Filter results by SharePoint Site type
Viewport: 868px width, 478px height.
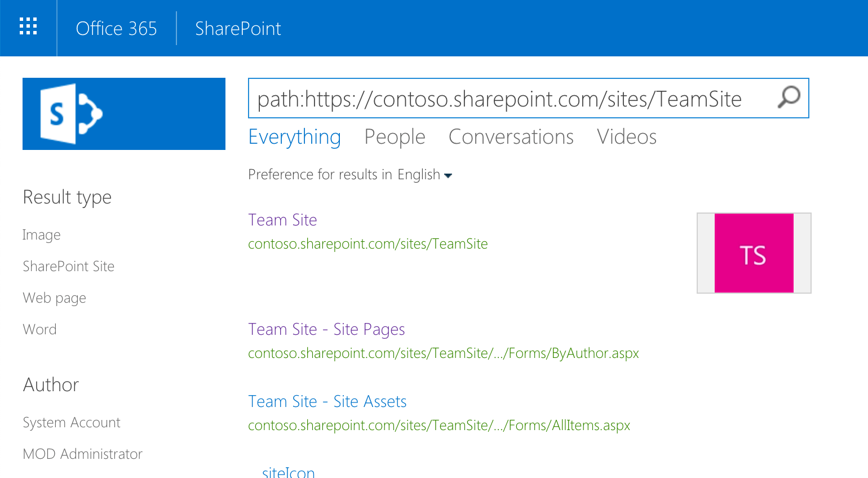click(x=68, y=266)
